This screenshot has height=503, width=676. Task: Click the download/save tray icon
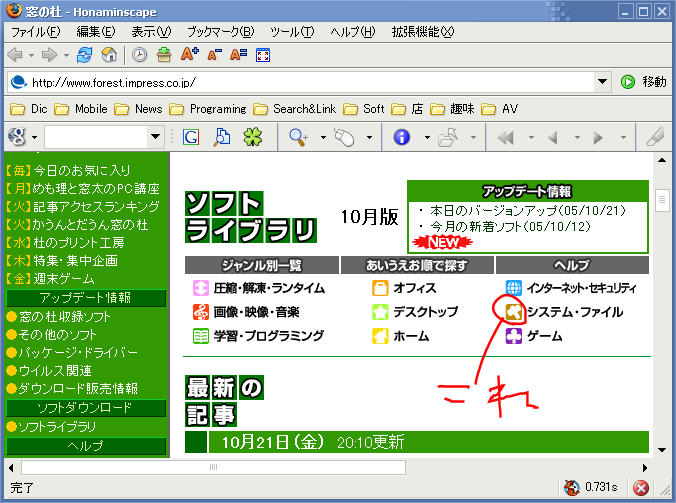(x=164, y=55)
